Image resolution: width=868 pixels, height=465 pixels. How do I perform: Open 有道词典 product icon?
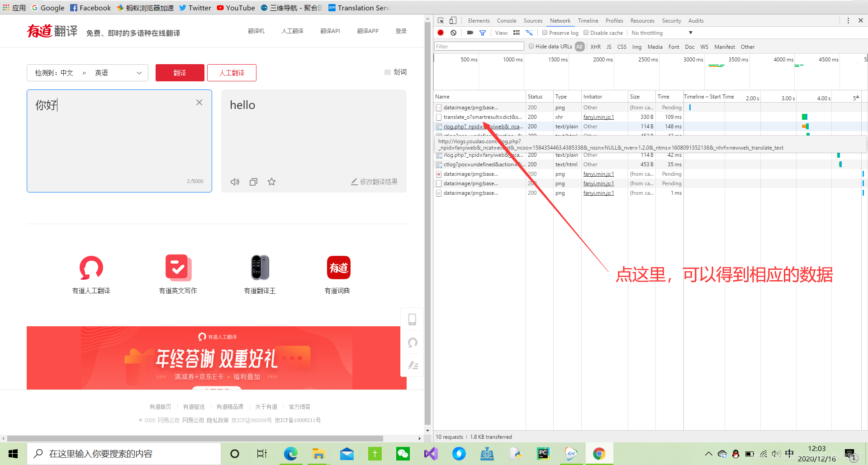pyautogui.click(x=338, y=268)
